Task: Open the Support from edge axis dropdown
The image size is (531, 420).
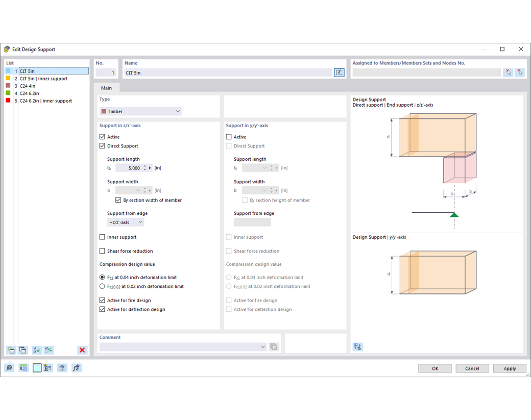Action: [126, 222]
